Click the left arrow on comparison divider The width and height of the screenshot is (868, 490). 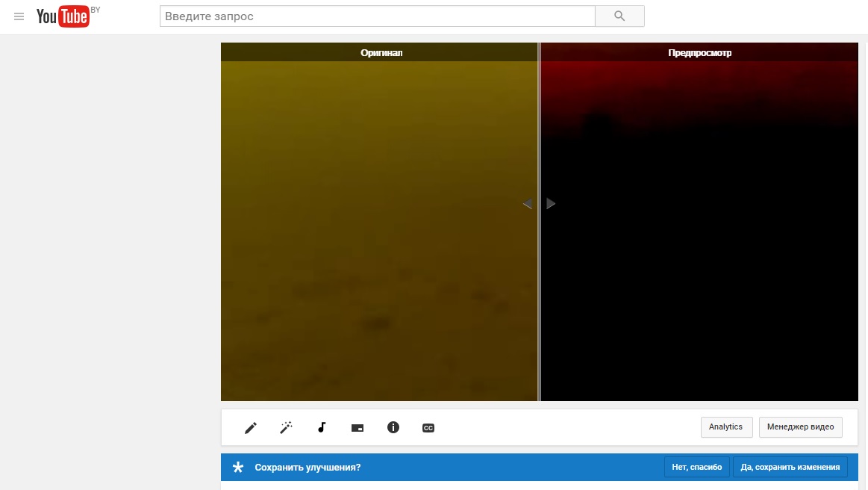(x=527, y=204)
